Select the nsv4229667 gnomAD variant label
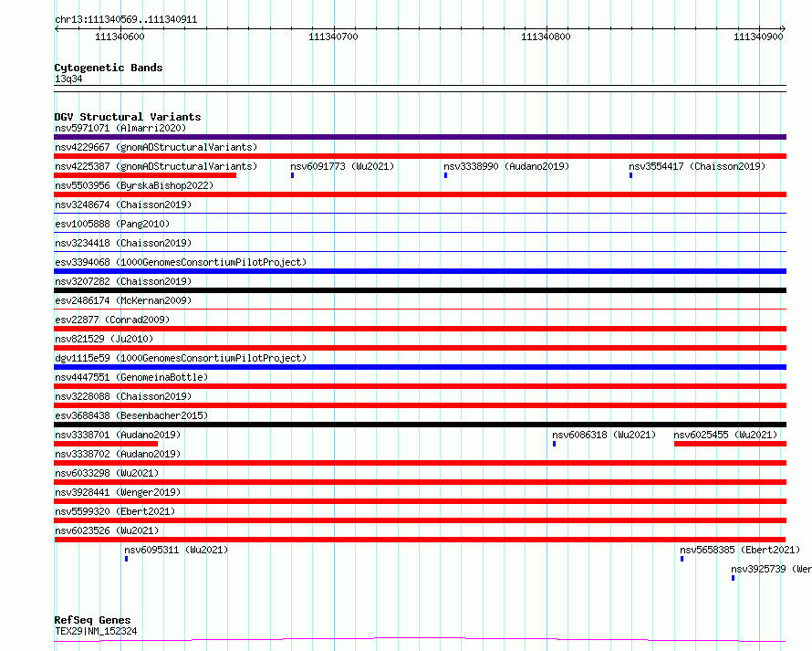 156,147
